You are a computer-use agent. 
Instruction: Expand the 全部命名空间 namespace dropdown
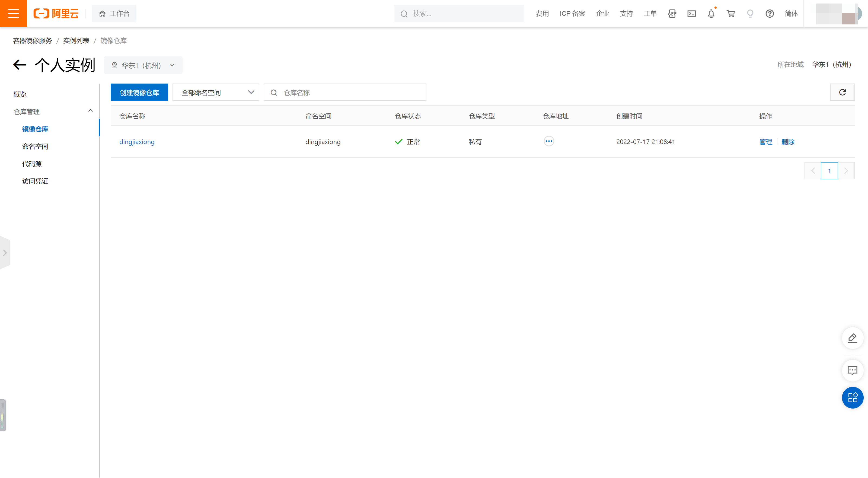pyautogui.click(x=216, y=92)
